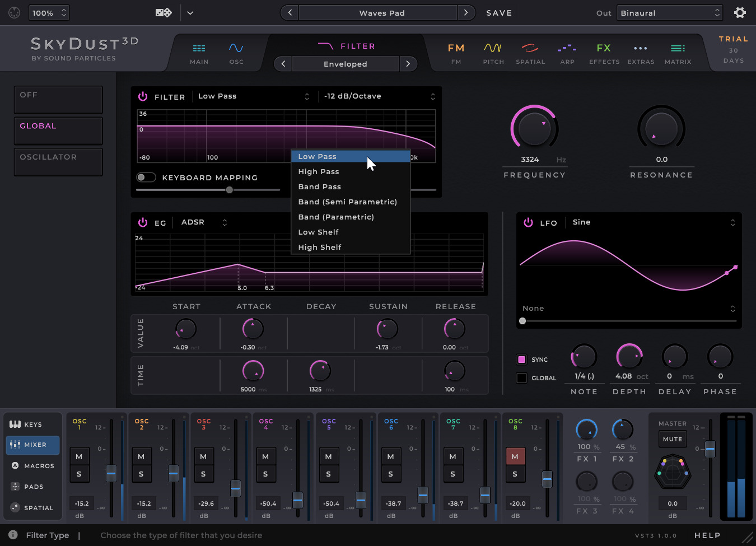The width and height of the screenshot is (756, 546).
Task: Open the MATRIX section icon
Action: (678, 49)
